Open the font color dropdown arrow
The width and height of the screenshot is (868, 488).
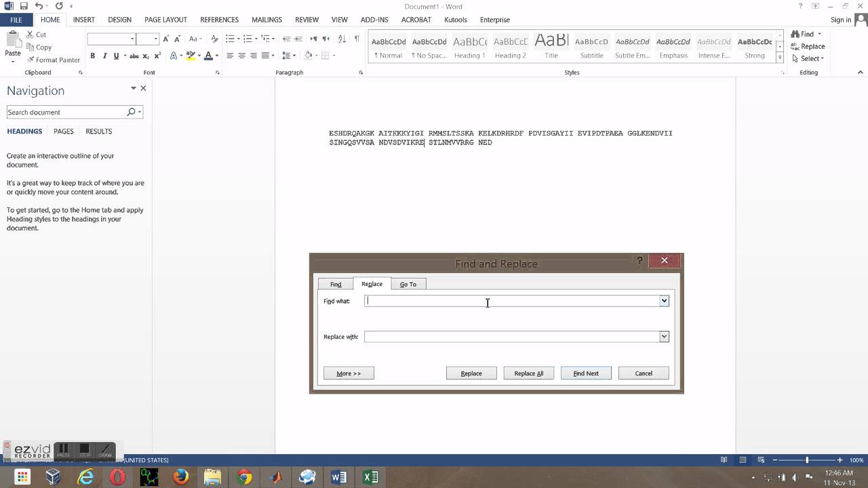click(x=217, y=56)
